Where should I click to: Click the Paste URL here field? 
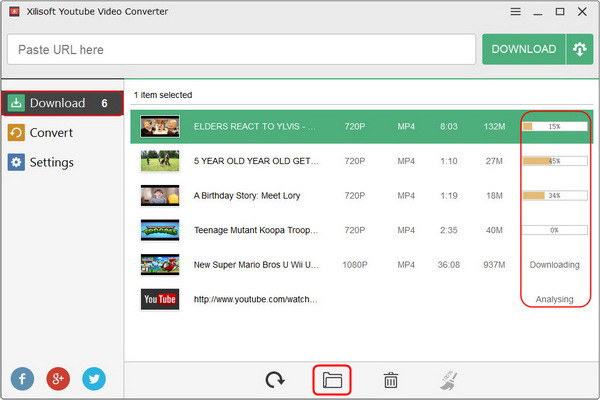241,49
